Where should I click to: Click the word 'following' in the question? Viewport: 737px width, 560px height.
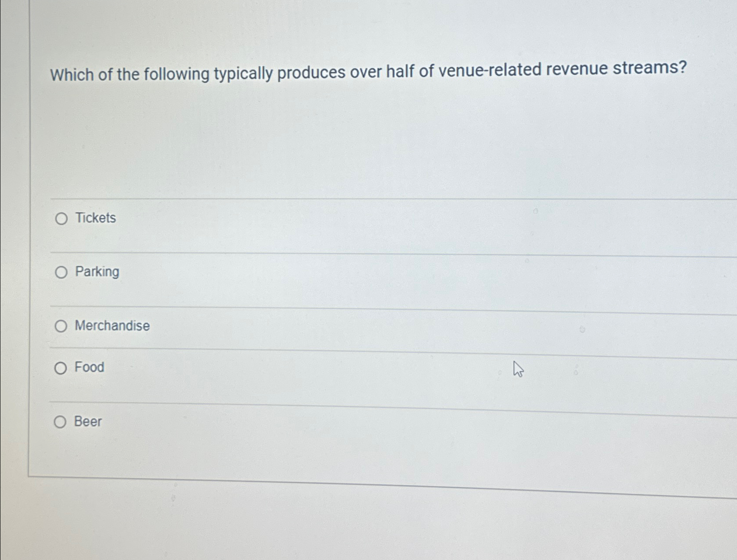pyautogui.click(x=177, y=74)
